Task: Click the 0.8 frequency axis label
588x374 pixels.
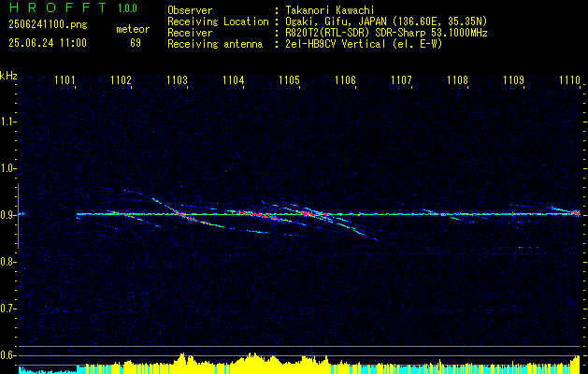Action: (x=8, y=262)
